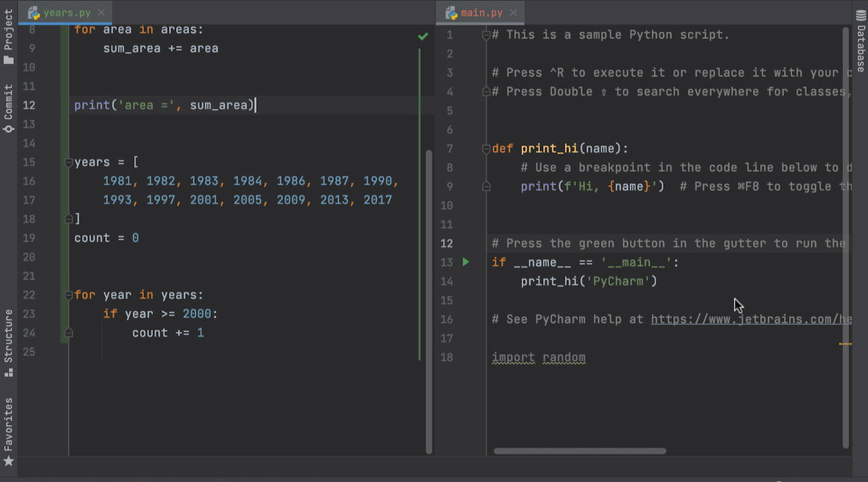868x482 pixels.
Task: Click the 'sum_area += area' line
Action: click(161, 49)
